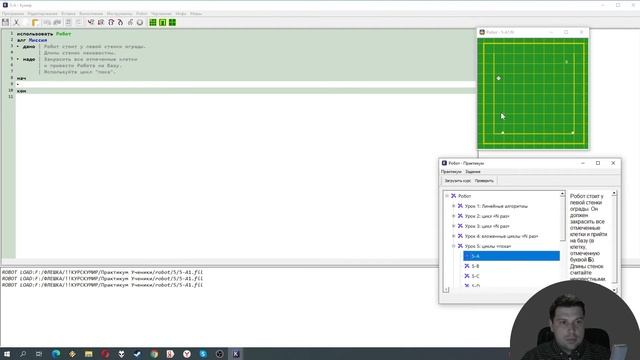Click the 'кон' keyword line
This screenshot has width=640, height=360.
22,91
